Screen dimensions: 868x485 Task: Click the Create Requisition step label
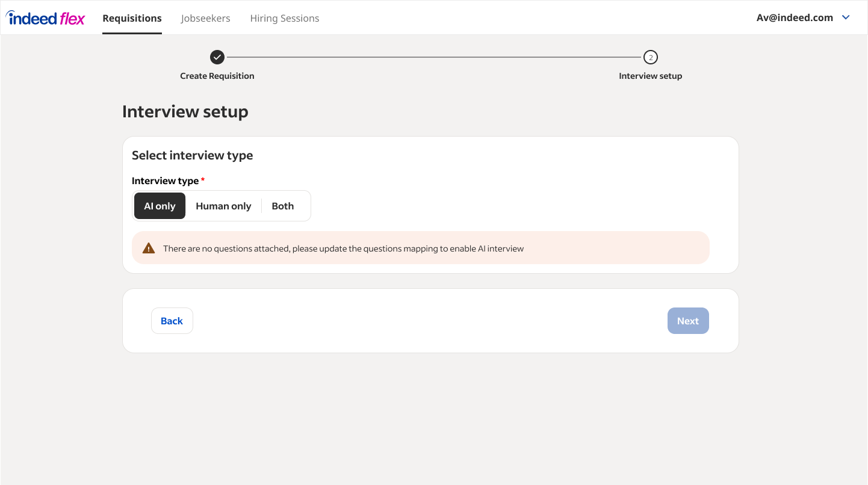[x=217, y=76]
